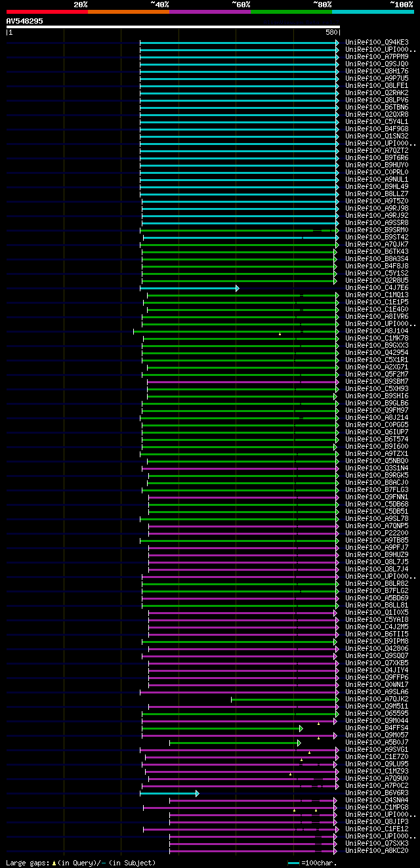The image size is (420, 868).
Task: Open hit UniRef100_A9NUL1
Action: tap(377, 180)
